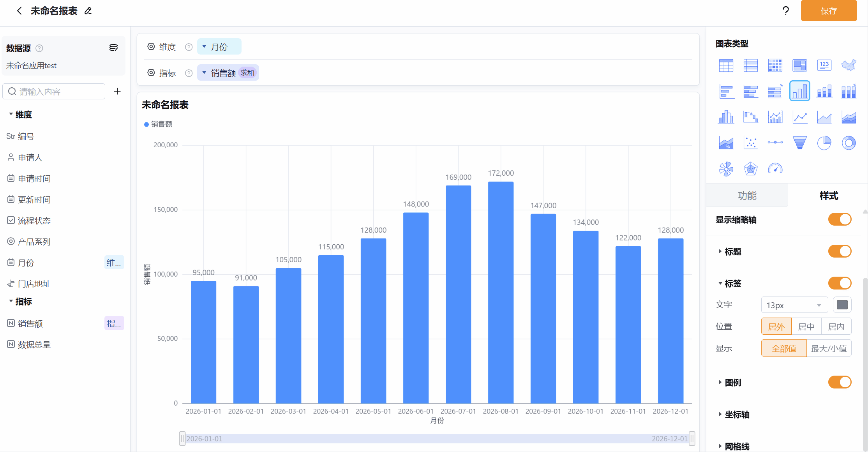Select the slider-line timeline chart type
This screenshot has height=452, width=868.
[x=775, y=143]
